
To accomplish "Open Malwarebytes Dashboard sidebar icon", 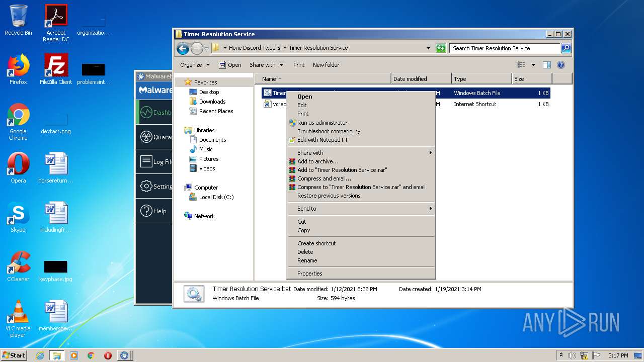I will (x=146, y=112).
